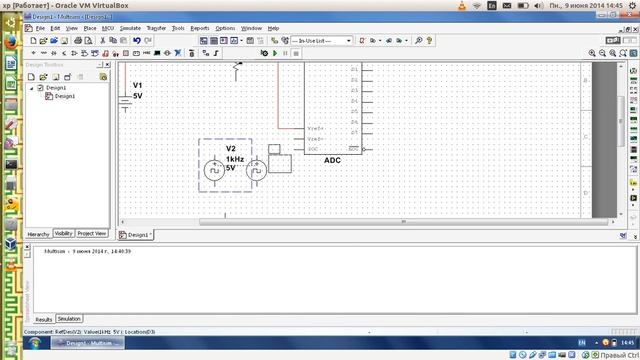Place a CMOS component
The image size is (640, 360).
tap(95, 53)
